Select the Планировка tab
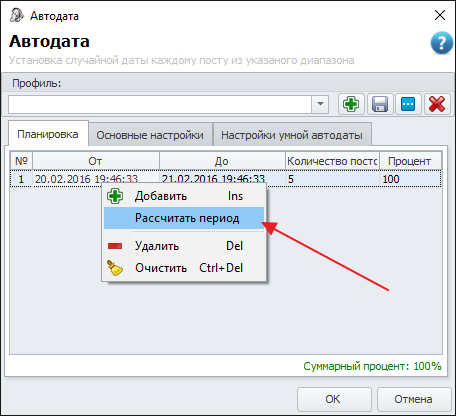Viewport: 456px width, 416px height. click(48, 134)
